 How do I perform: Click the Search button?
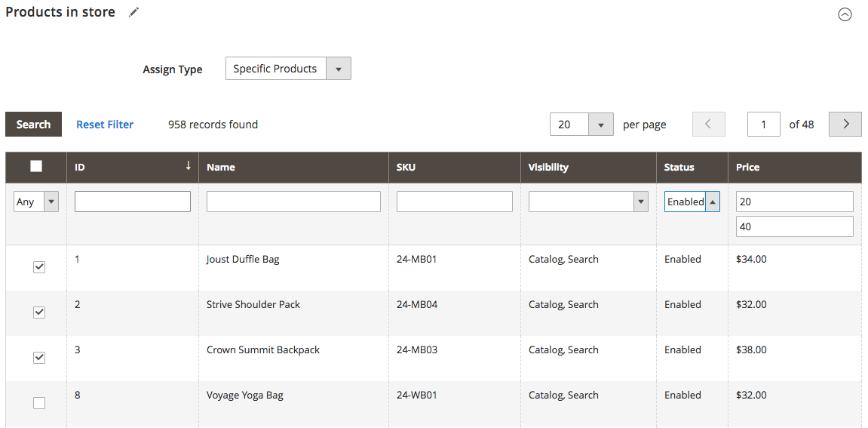coord(33,125)
